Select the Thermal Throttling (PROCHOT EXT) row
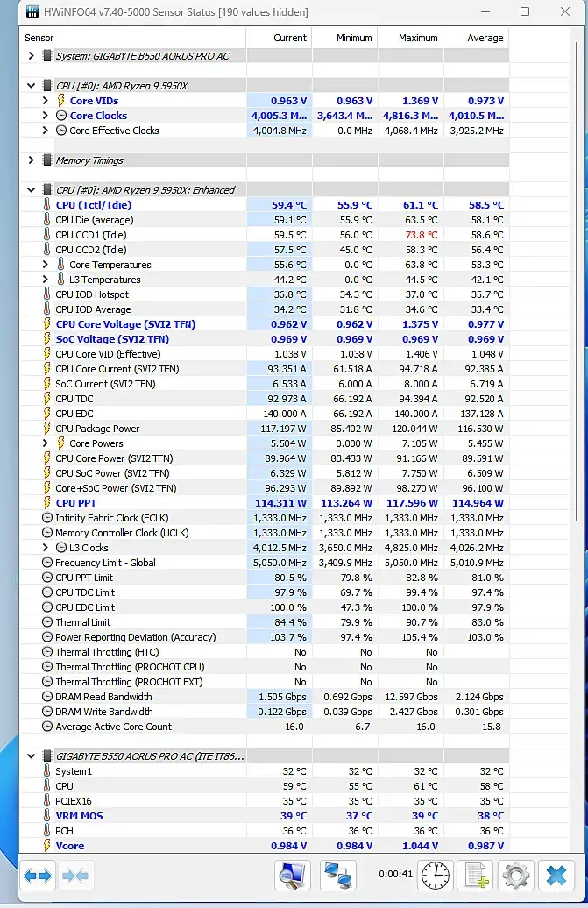The height and width of the screenshot is (908, 588). tap(265, 682)
